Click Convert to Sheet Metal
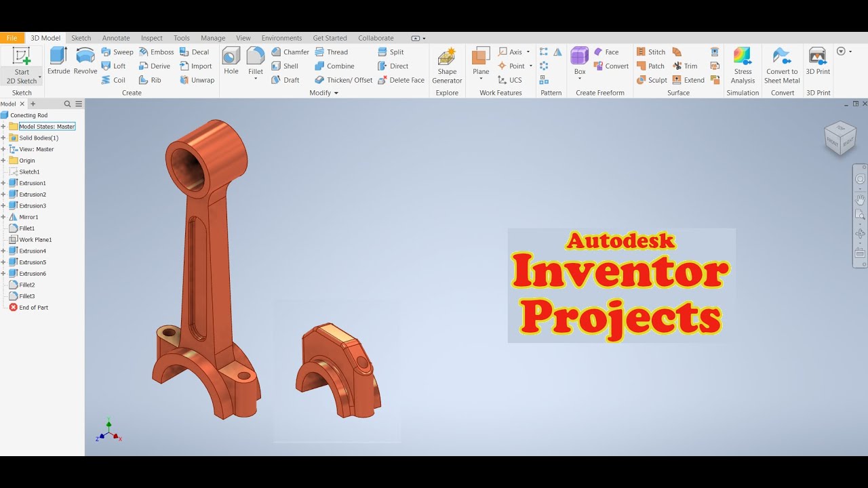 (x=782, y=66)
